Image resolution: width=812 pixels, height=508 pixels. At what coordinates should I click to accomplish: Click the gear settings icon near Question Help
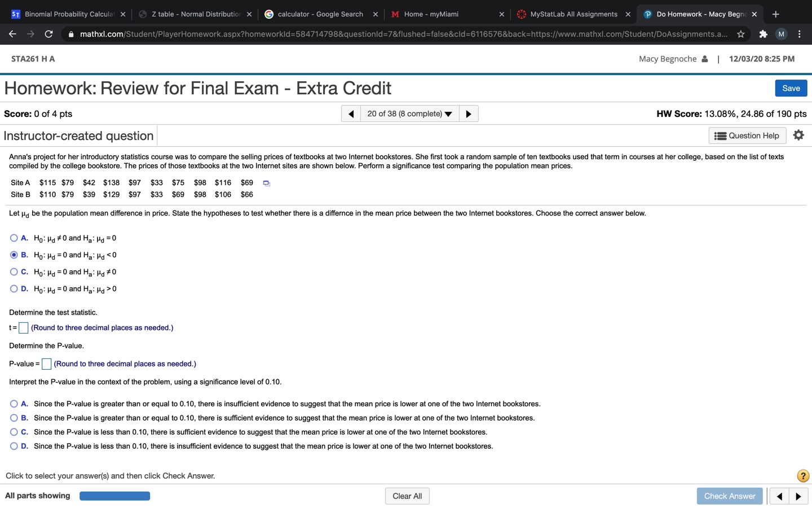[798, 135]
